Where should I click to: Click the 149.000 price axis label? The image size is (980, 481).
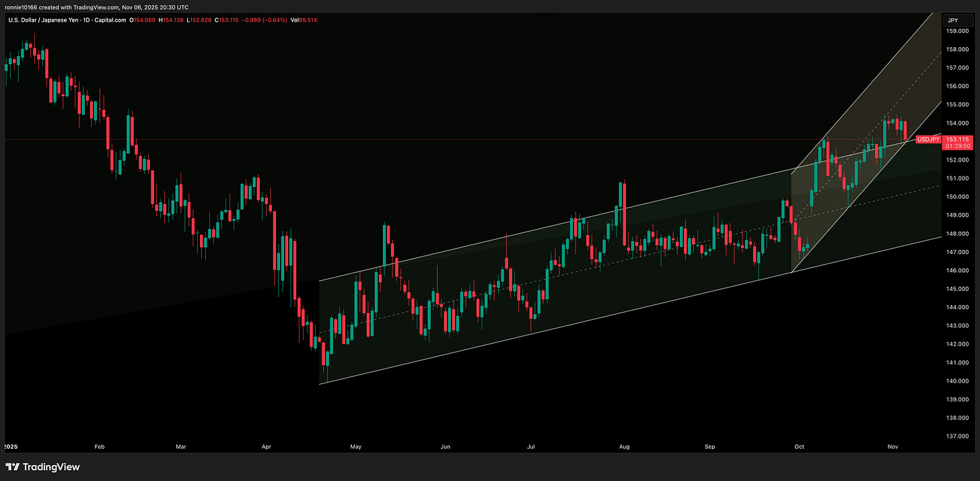(958, 215)
